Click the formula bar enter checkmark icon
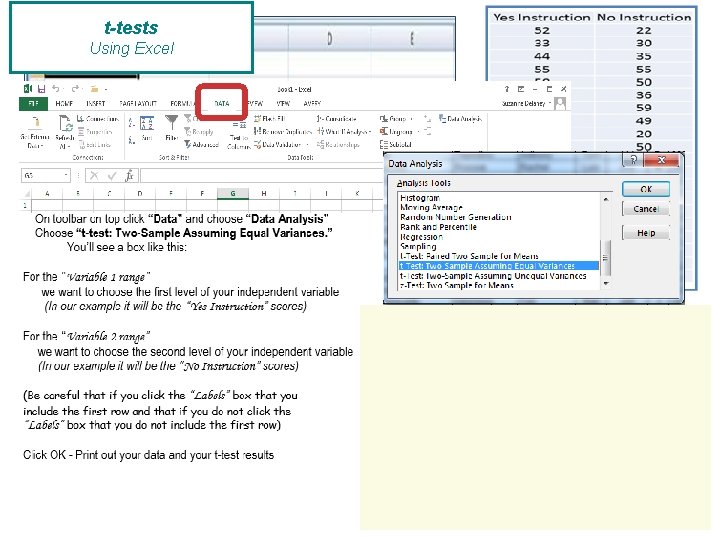 pyautogui.click(x=112, y=175)
